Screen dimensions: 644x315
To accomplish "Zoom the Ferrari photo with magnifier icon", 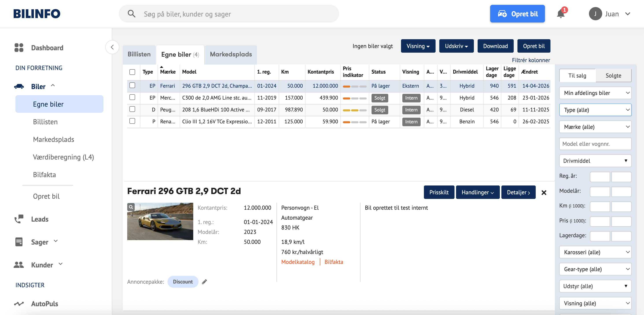I will [131, 207].
